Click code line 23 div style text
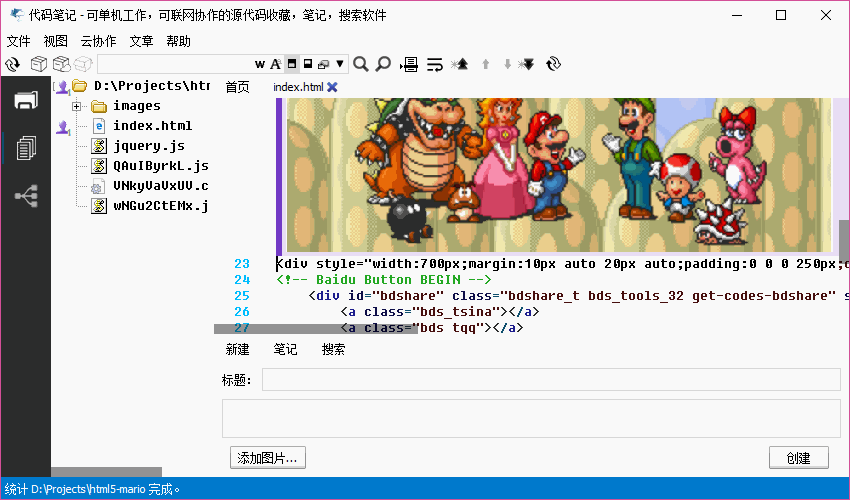Image resolution: width=850 pixels, height=500 pixels. pyautogui.click(x=563, y=264)
